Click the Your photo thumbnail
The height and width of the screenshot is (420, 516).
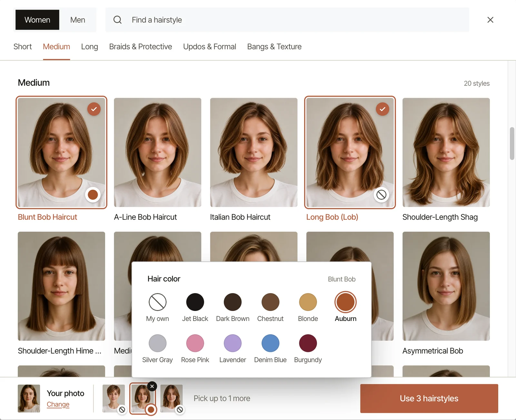(x=29, y=398)
